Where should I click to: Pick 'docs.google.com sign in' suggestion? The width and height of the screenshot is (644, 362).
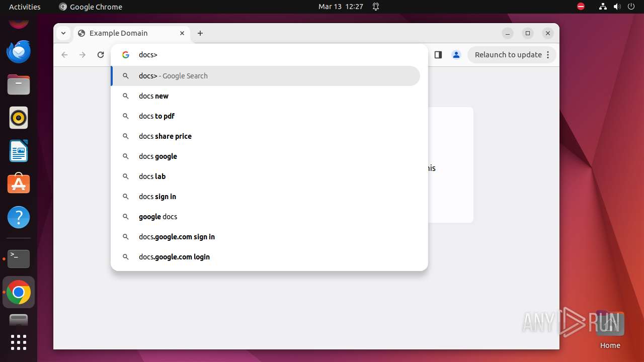pos(266,237)
